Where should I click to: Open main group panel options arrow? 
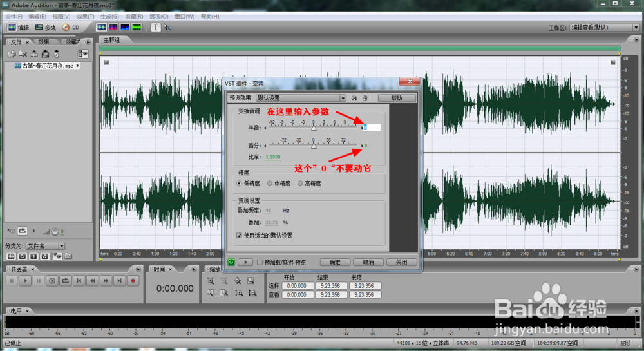tap(636, 39)
